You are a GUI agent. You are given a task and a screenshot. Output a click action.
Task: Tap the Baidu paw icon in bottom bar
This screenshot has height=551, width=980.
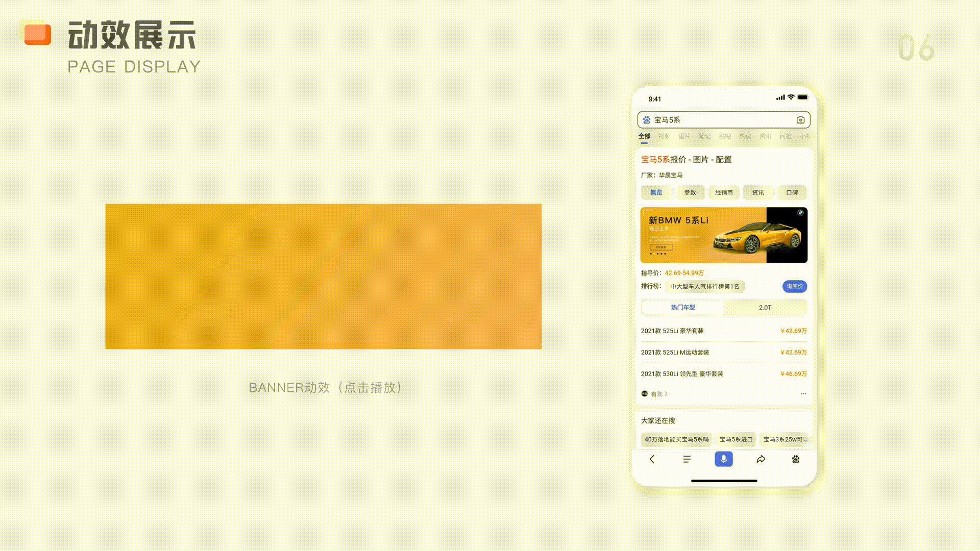coord(796,459)
